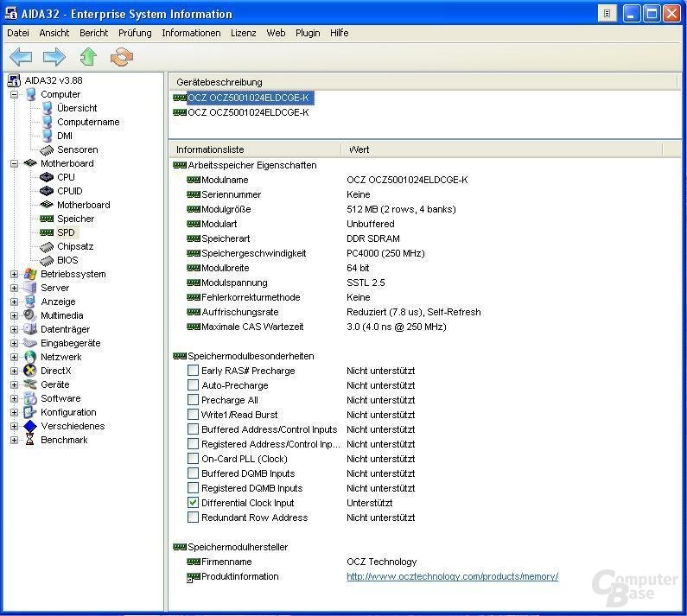
Task: Click the blue Forward arrow toolbar icon
Action: 54,57
